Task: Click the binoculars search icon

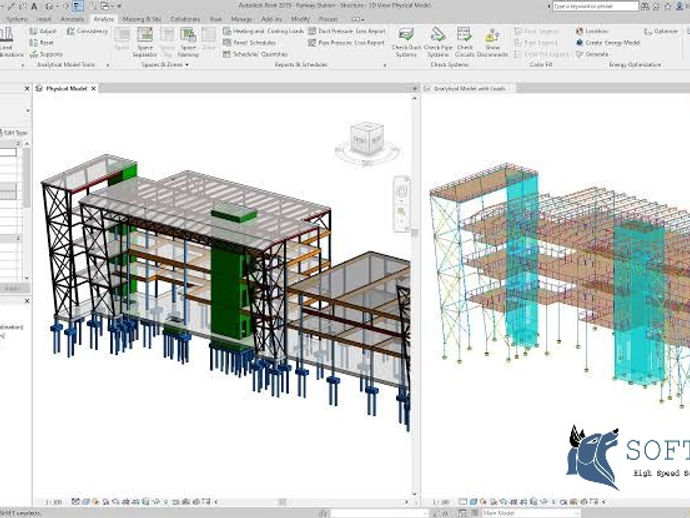Action: coord(645,6)
